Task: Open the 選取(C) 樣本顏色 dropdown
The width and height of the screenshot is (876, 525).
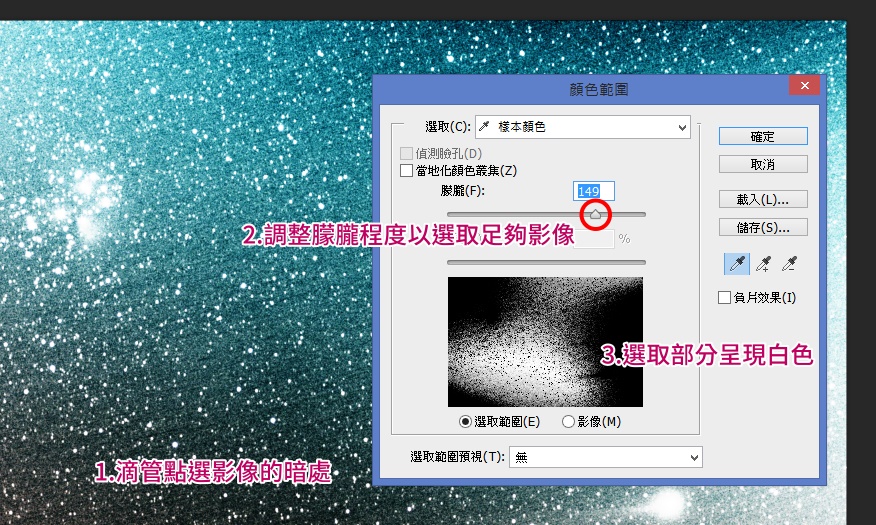Action: [x=583, y=127]
